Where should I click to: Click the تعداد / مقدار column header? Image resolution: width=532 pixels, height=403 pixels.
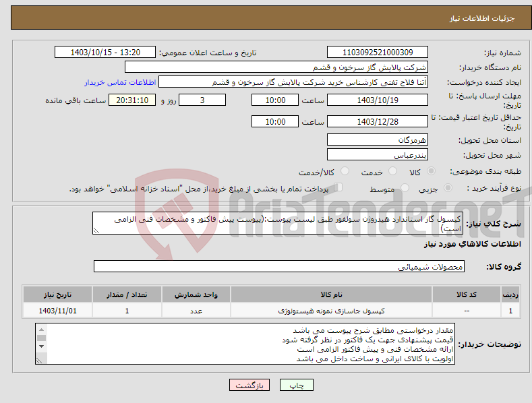coord(127,294)
